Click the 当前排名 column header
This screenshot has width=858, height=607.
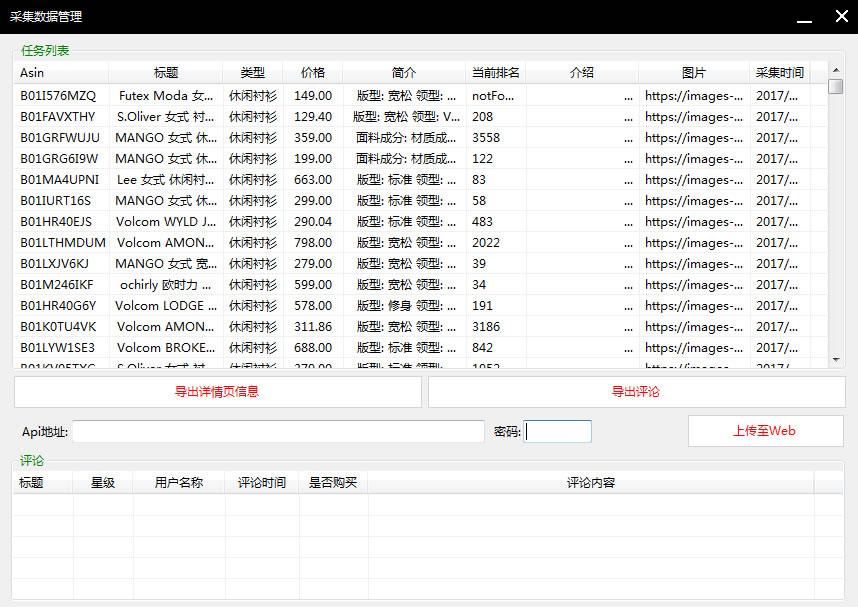click(495, 73)
